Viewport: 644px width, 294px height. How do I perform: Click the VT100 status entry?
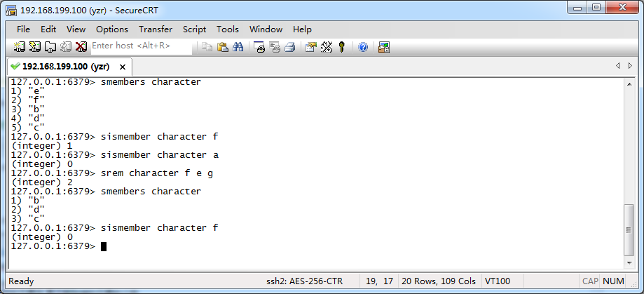(498, 281)
